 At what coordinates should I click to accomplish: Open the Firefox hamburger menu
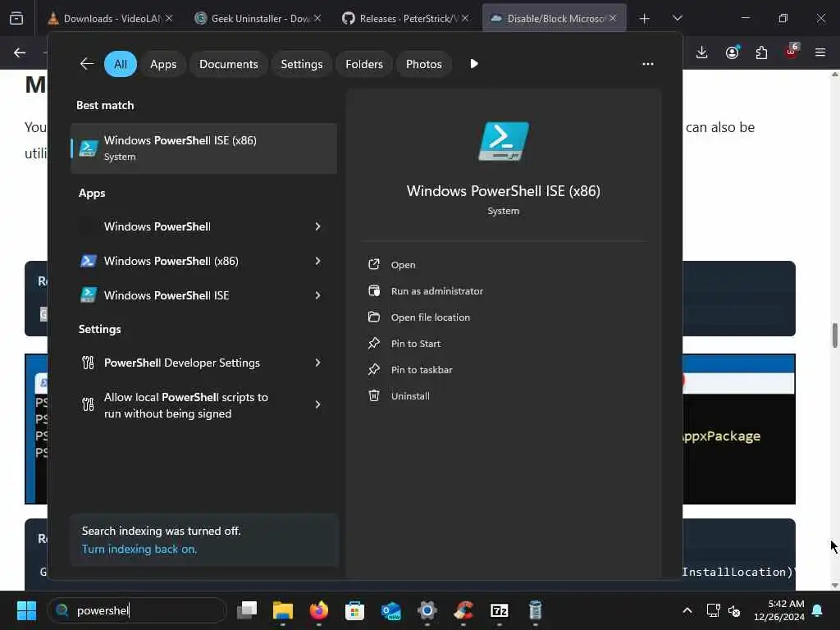[x=820, y=52]
